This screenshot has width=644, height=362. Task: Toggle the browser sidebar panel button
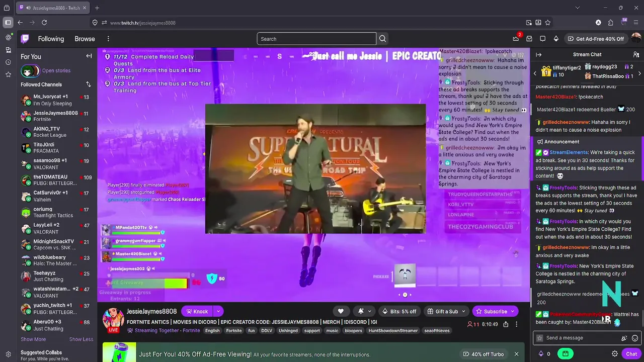tap(8, 23)
